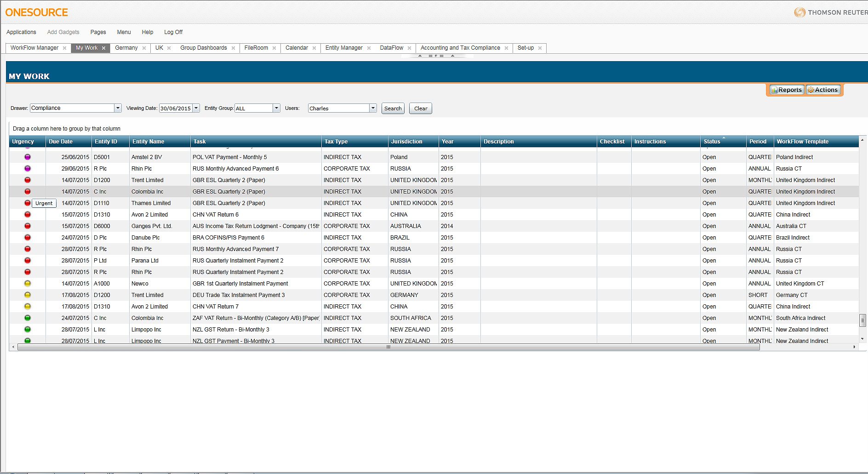Sort by the WorkFlow Template column header
The width and height of the screenshot is (868, 474).
(x=816, y=142)
